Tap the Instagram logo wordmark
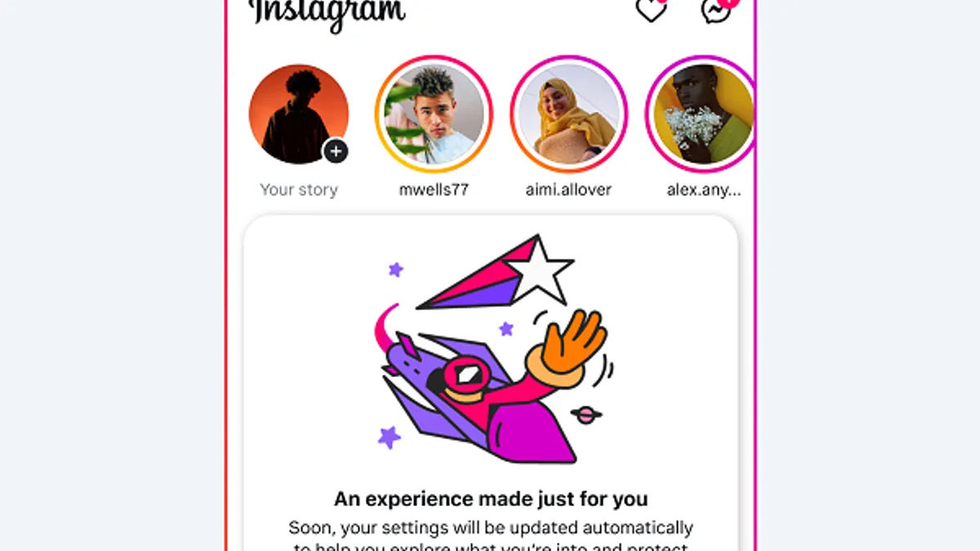980x551 pixels. click(328, 12)
